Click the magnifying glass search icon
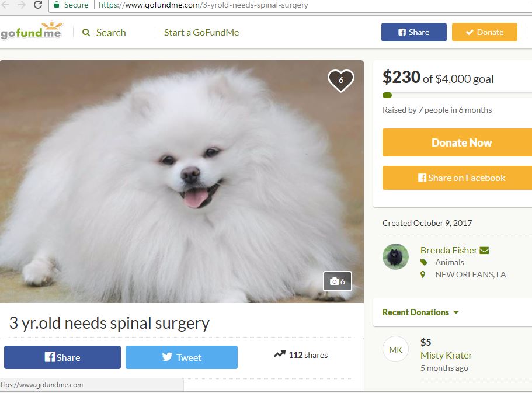 point(86,33)
